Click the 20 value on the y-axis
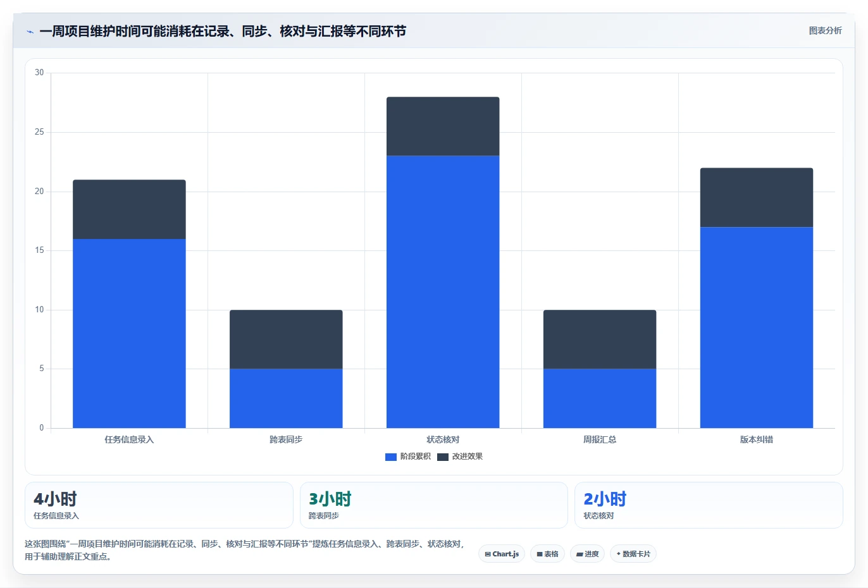868x588 pixels. (39, 192)
